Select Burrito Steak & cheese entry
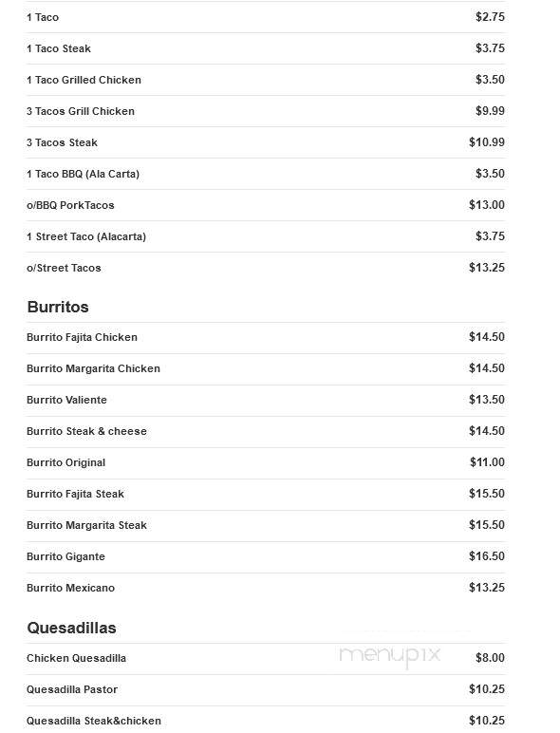Viewport: 560px width, 733px height. coord(266,431)
